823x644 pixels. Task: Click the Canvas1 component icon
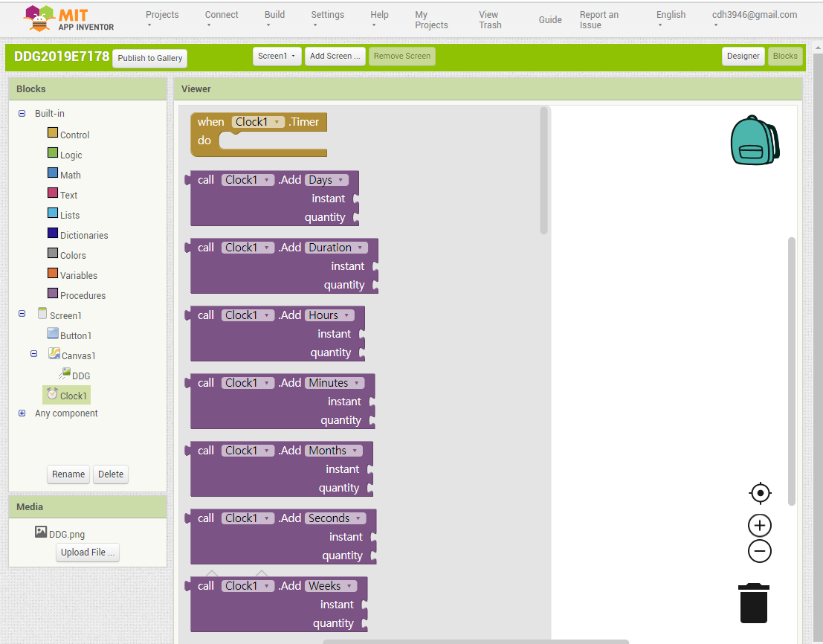[x=54, y=353]
